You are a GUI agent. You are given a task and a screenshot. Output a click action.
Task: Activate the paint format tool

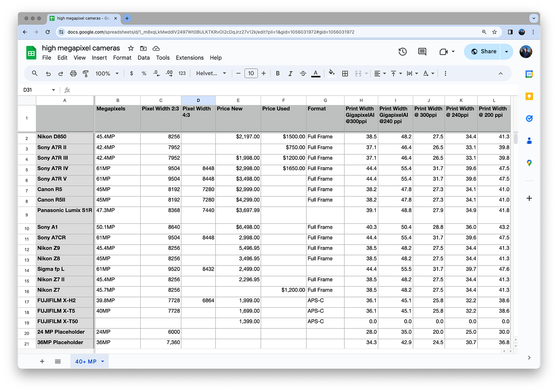tap(86, 73)
